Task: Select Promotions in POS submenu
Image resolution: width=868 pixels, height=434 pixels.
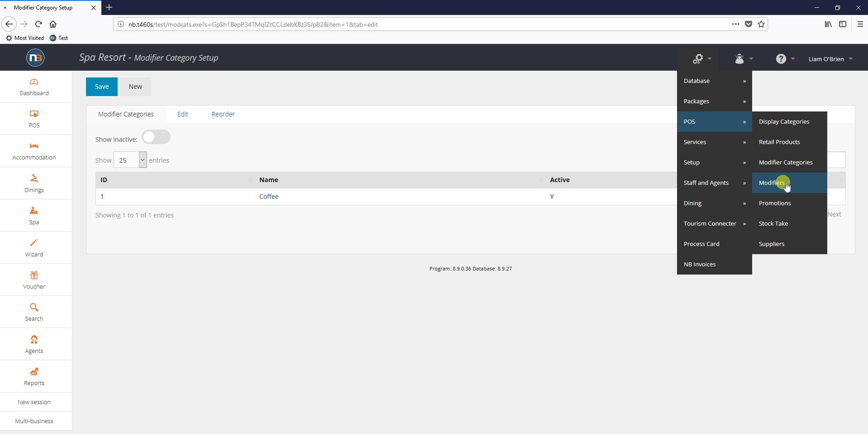Action: point(790,203)
